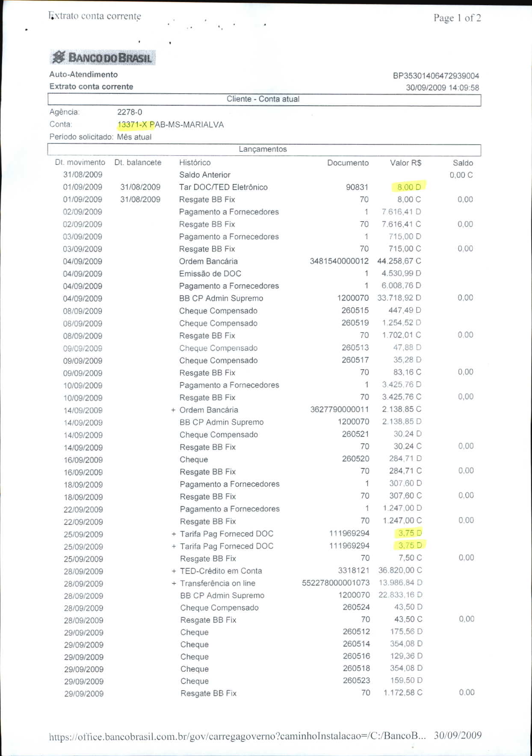Click the plus sign before the first 'Tarifa Pag Forneced DOC' row

point(174,534)
